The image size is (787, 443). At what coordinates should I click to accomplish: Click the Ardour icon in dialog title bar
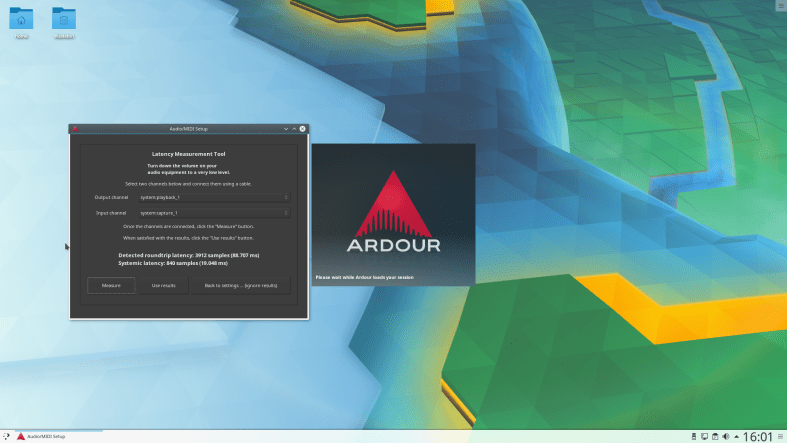click(x=75, y=129)
